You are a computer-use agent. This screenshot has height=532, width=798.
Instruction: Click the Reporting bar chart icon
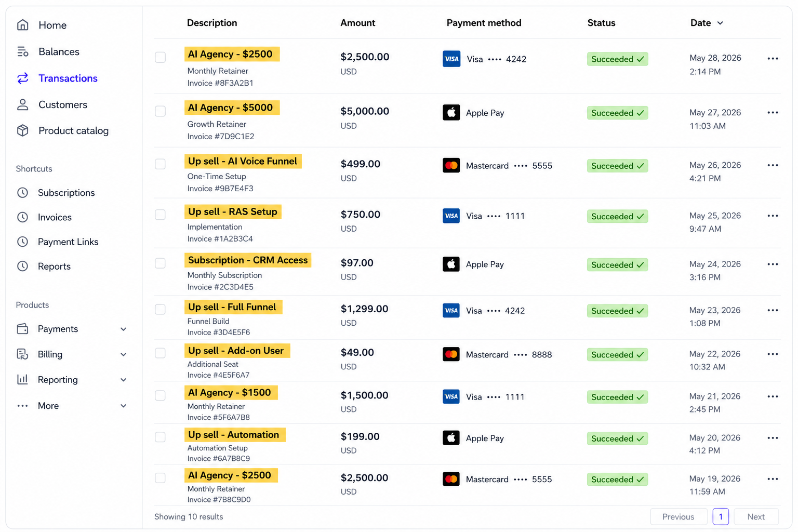pos(22,379)
